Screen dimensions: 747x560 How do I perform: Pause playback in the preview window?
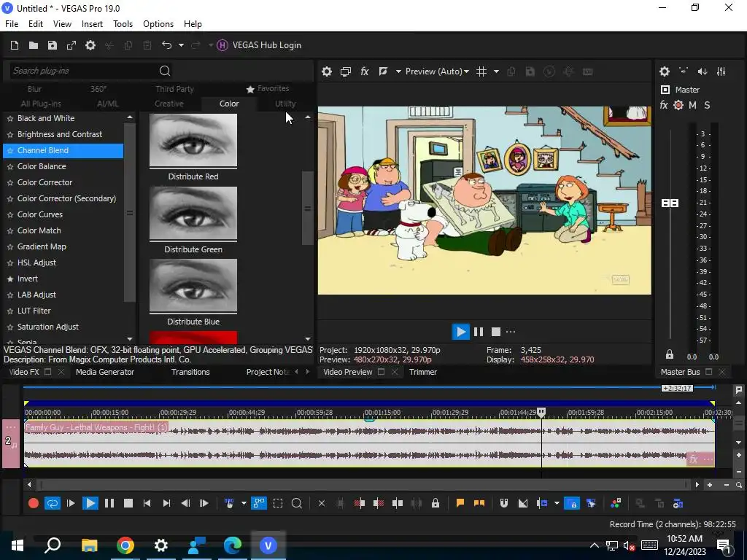(479, 332)
